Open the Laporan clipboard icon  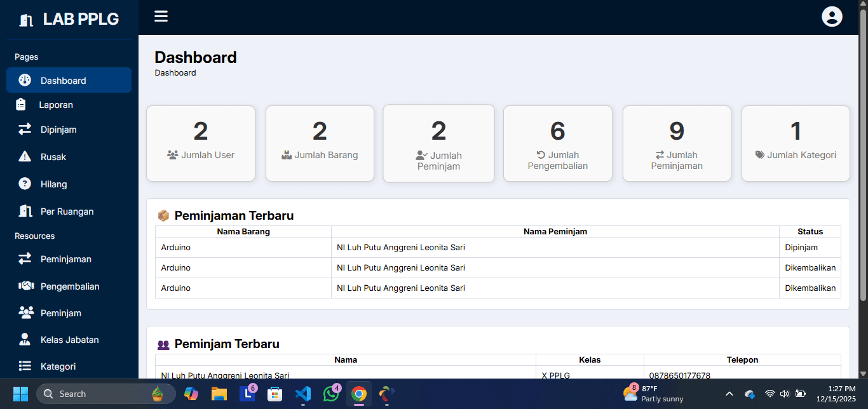coord(21,105)
